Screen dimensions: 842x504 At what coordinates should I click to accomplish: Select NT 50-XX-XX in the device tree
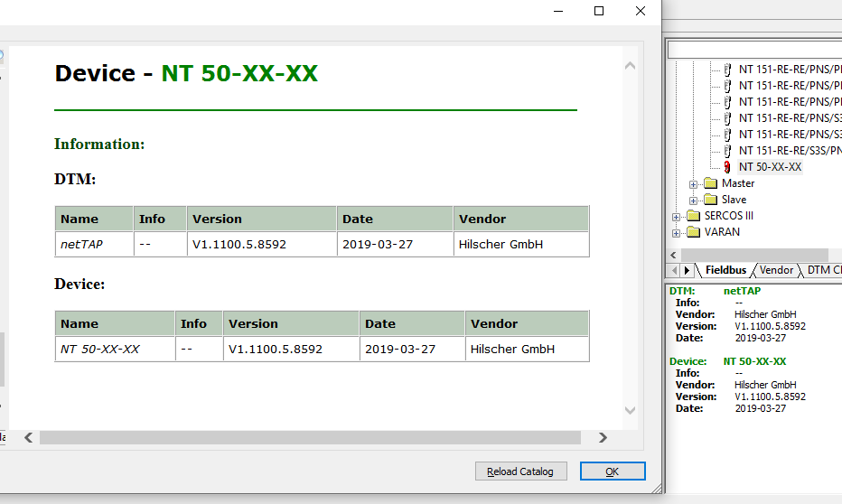coord(770,167)
